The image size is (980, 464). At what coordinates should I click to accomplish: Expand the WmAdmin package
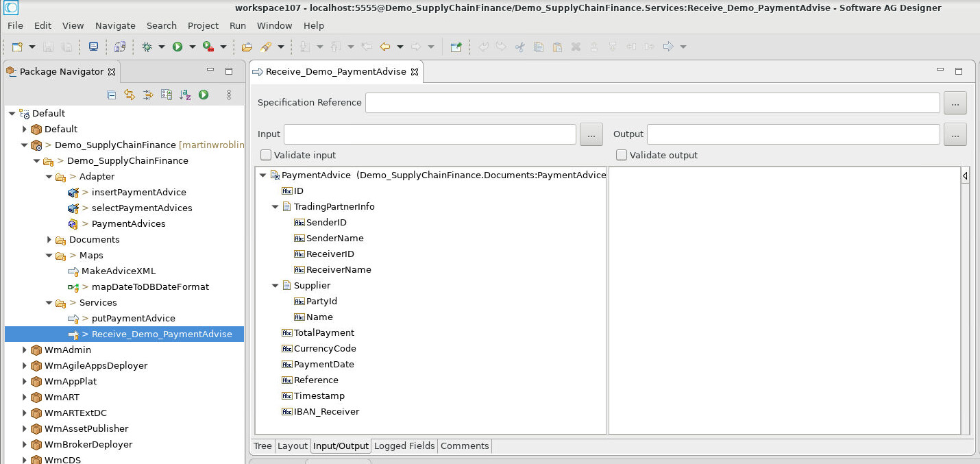click(25, 350)
